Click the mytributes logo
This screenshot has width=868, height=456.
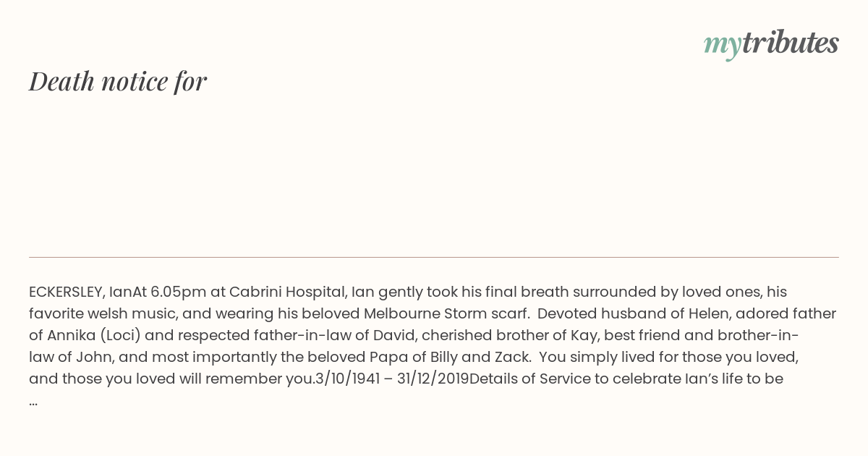[x=771, y=44]
